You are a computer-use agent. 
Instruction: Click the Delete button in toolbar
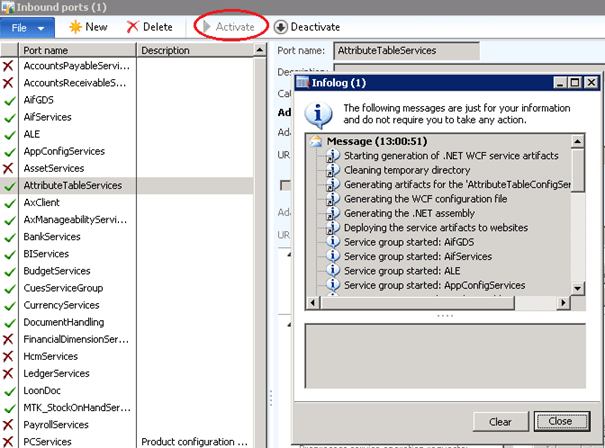[149, 27]
